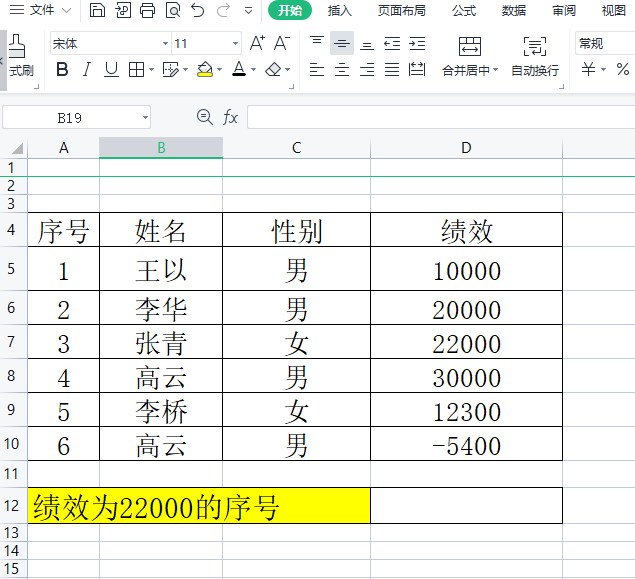Image resolution: width=635 pixels, height=579 pixels.
Task: Align text right
Action: tap(367, 70)
